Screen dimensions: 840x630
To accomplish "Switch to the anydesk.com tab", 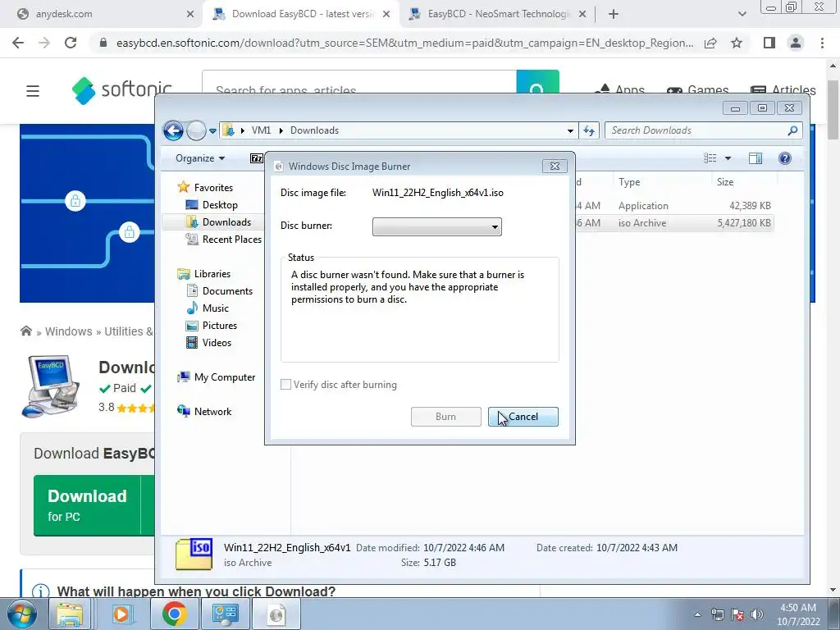I will pos(102,14).
